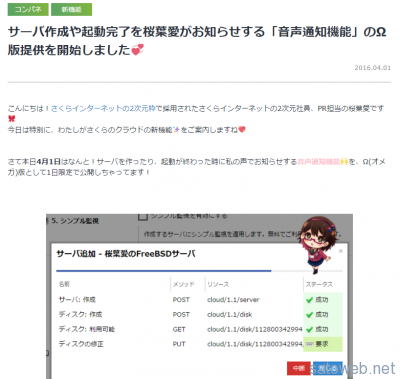Click the 要求 pending status icon
The width and height of the screenshot is (400, 379).
310,344
